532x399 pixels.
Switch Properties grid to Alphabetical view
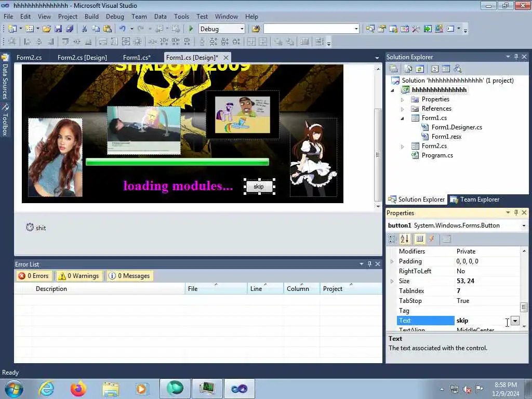[x=404, y=239]
